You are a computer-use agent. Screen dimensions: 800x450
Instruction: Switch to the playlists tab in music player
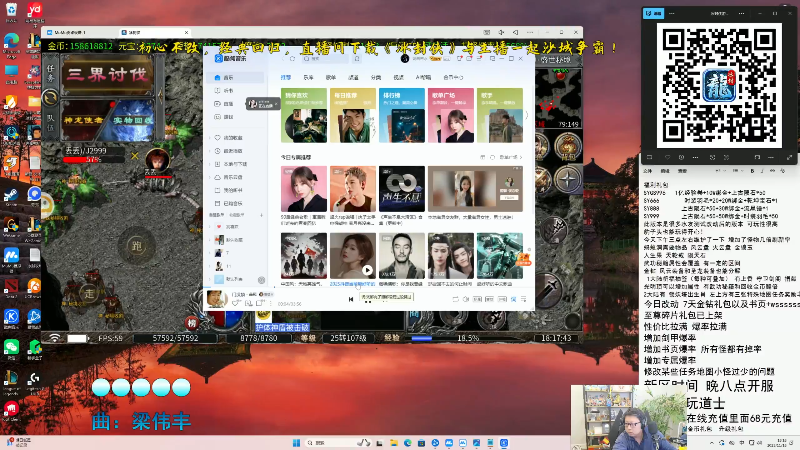(x=331, y=78)
